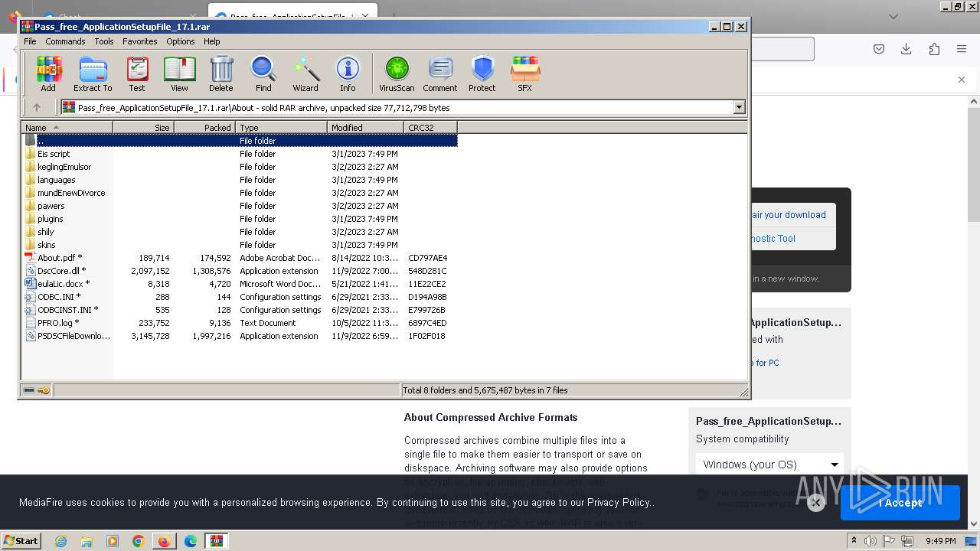Viewport: 980px width, 551px height.
Task: Open the Start menu
Action: 21,540
